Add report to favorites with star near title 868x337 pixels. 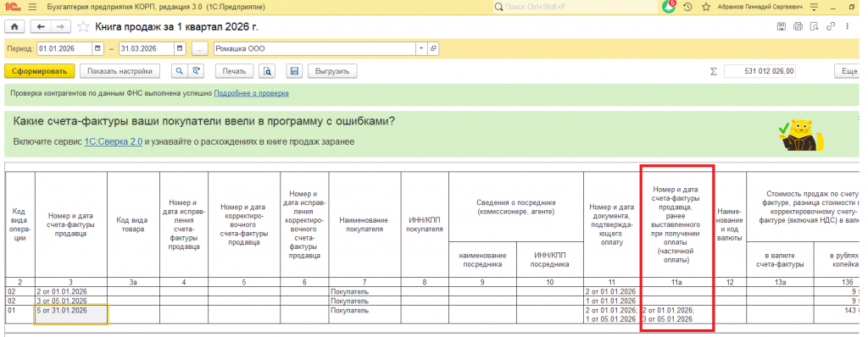(84, 26)
